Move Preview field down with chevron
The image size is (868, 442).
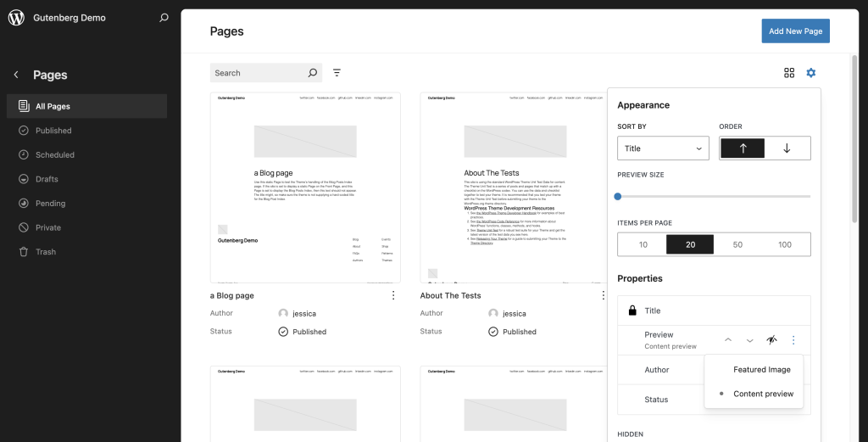tap(749, 340)
